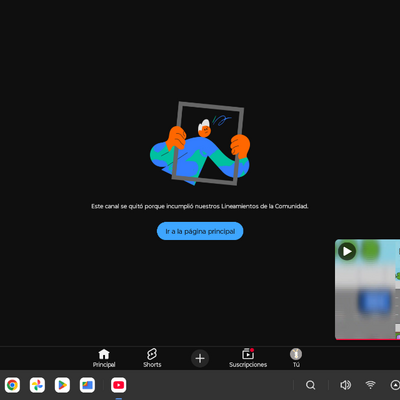This screenshot has width=400, height=400.
Task: Open Google Photos from the taskbar
Action: [x=37, y=385]
